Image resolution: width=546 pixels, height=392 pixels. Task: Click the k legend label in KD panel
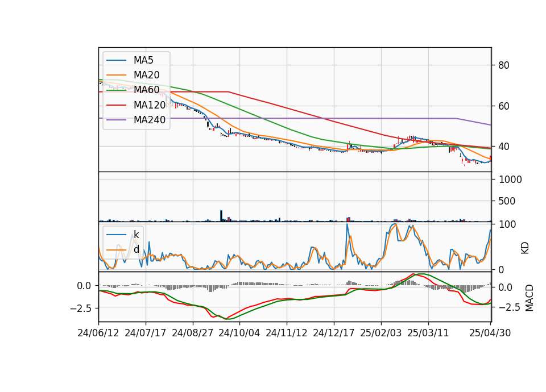pyautogui.click(x=136, y=235)
